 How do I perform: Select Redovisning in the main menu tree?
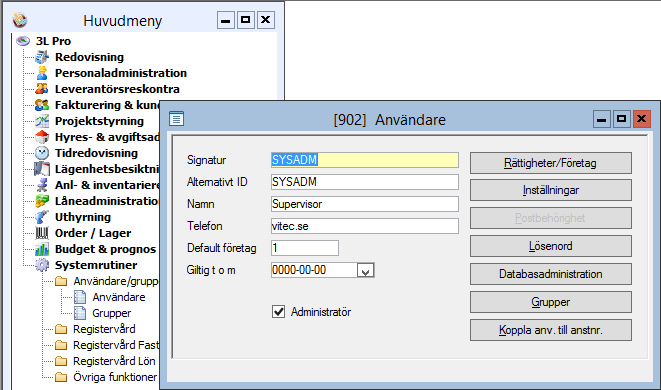tap(89, 57)
